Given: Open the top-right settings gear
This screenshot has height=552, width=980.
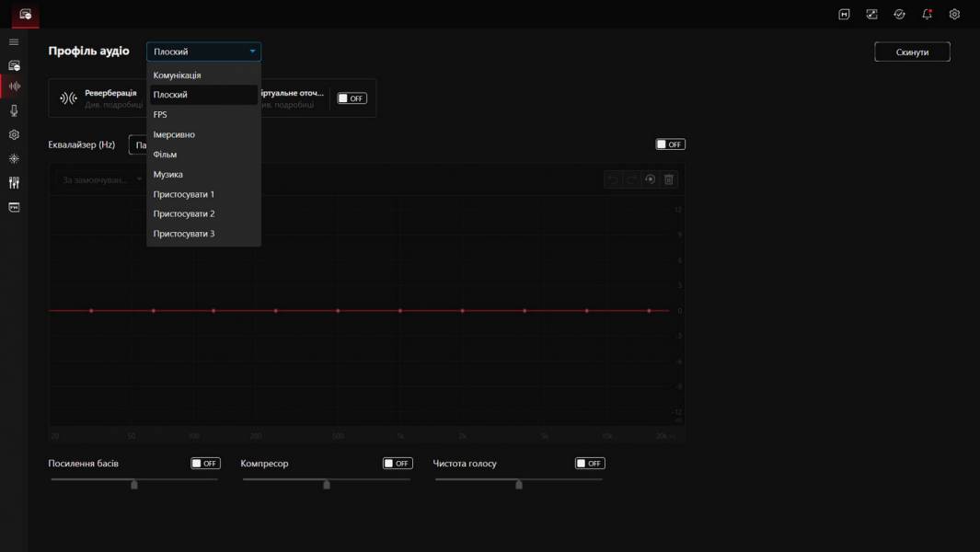Looking at the screenshot, I should tap(954, 15).
